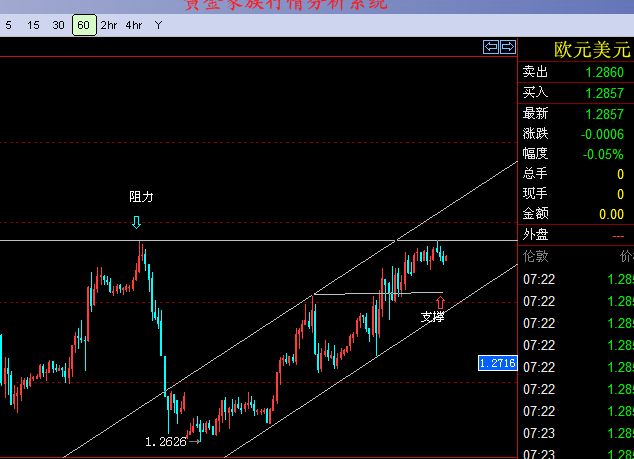Select the 5-minute timeframe tab
Viewport: 634px width, 459px height.
click(x=8, y=25)
